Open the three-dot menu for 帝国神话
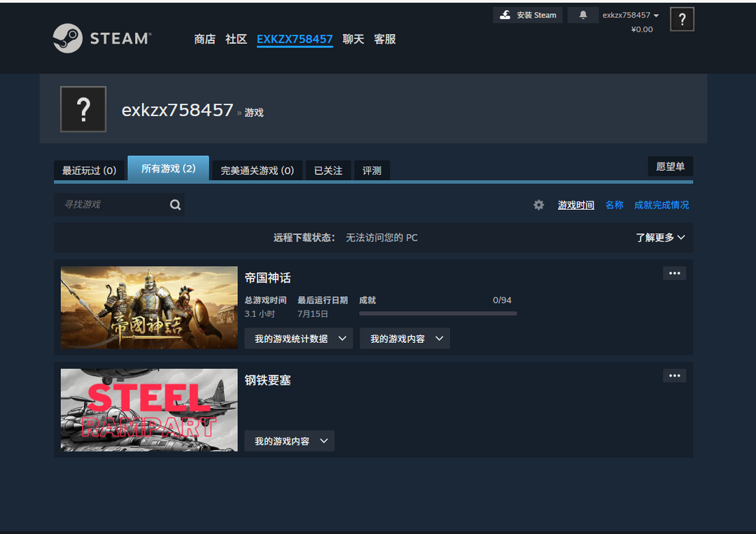The width and height of the screenshot is (756, 534). click(674, 273)
